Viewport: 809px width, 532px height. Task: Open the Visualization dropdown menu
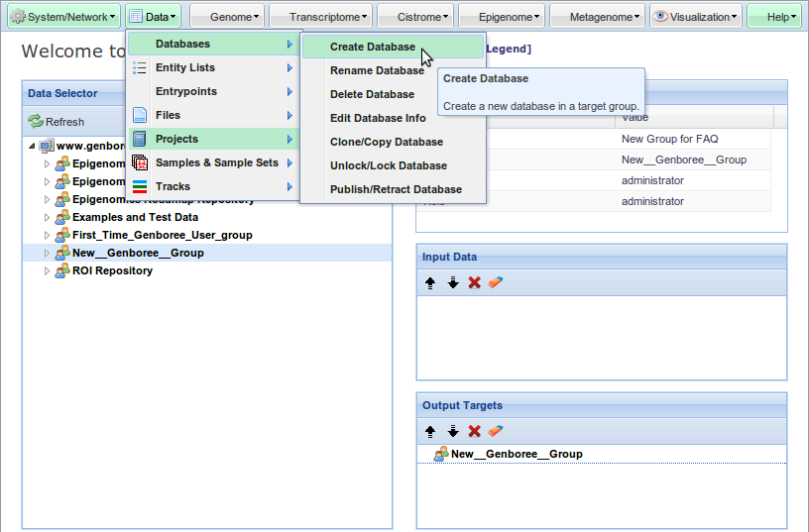point(696,17)
